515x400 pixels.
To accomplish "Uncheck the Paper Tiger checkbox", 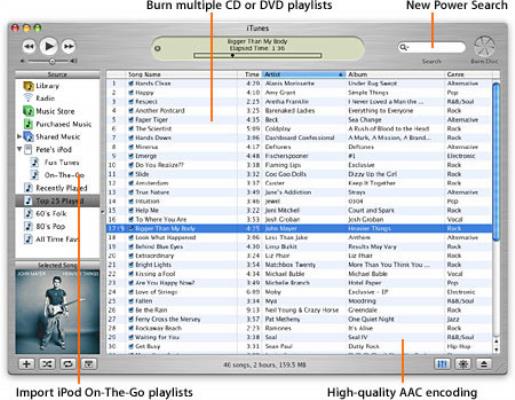I will (x=131, y=120).
